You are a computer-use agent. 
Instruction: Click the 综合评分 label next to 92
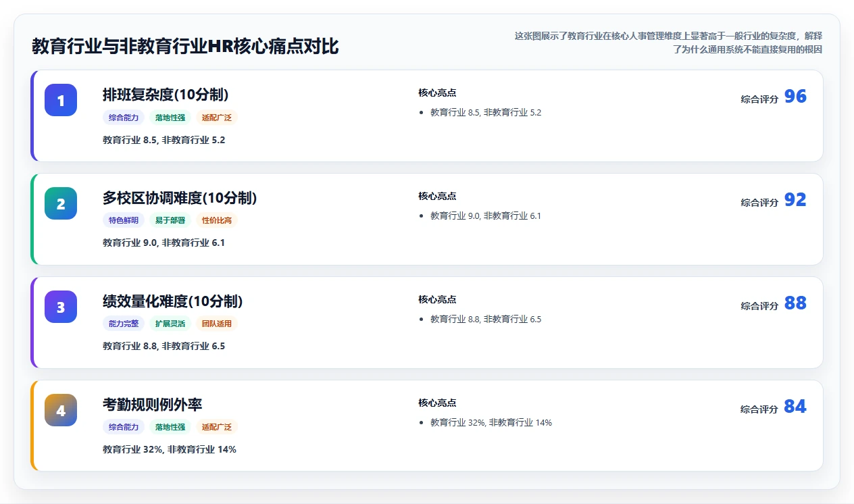click(x=759, y=203)
